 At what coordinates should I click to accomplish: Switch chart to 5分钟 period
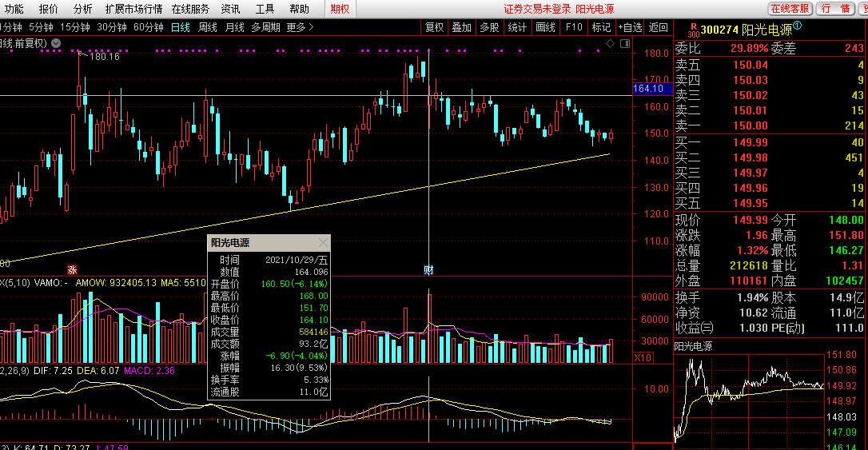[41, 27]
